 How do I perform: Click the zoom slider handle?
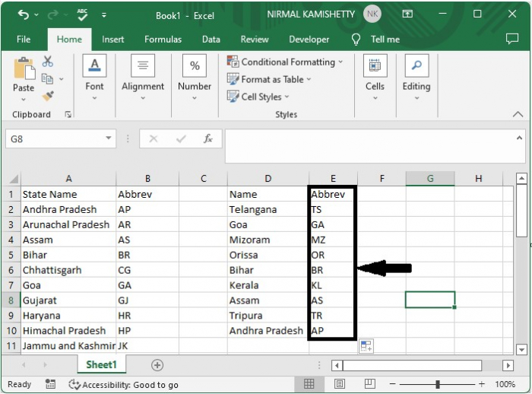(x=438, y=384)
